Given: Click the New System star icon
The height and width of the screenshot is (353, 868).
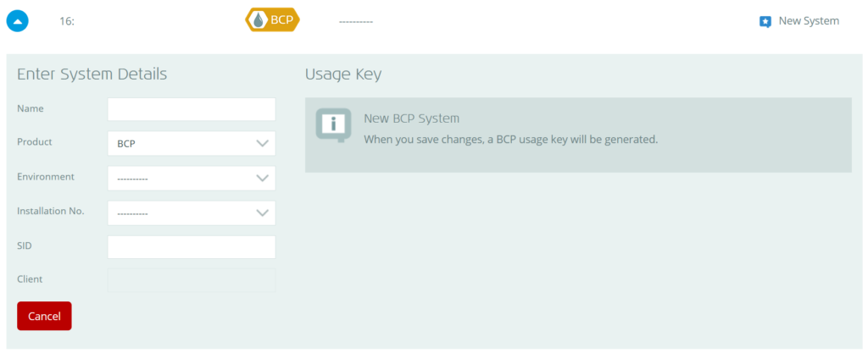Looking at the screenshot, I should tap(765, 22).
